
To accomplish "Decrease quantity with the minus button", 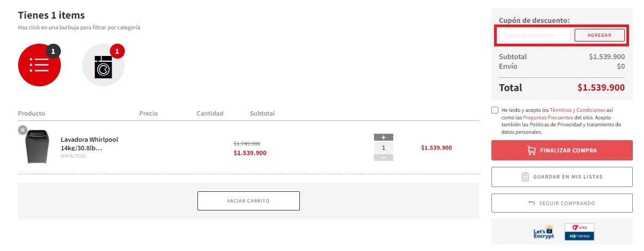I will coord(383,157).
